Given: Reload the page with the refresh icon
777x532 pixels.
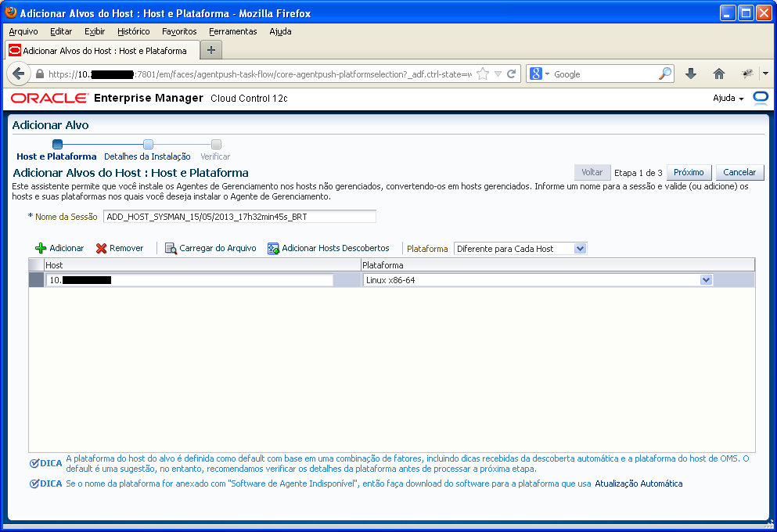Looking at the screenshot, I should [x=512, y=74].
